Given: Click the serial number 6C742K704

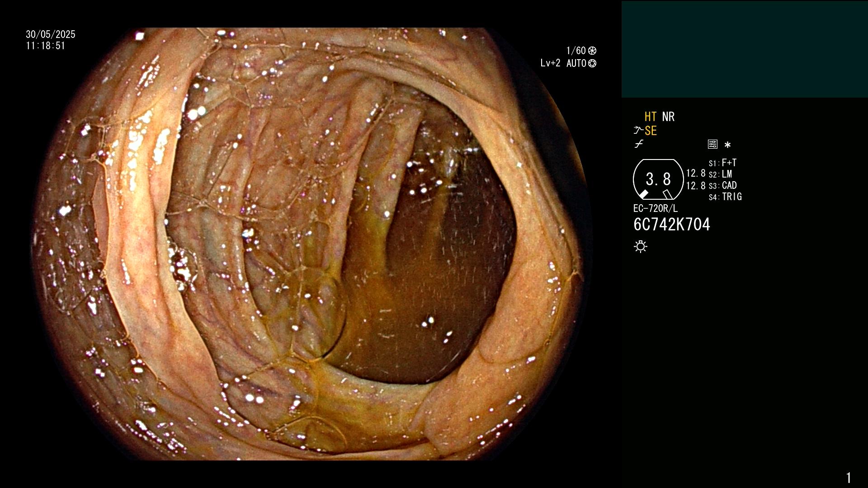Looking at the screenshot, I should (672, 225).
